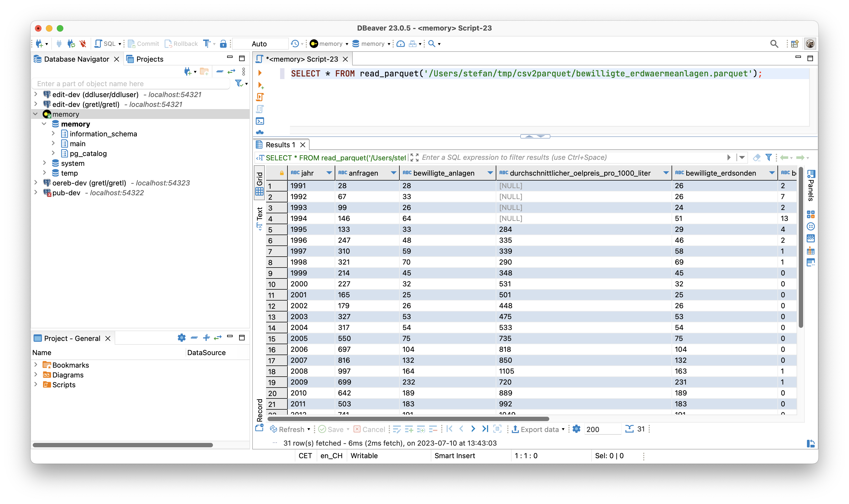
Task: Click the Rollback button in the toolbar
Action: pos(181,43)
